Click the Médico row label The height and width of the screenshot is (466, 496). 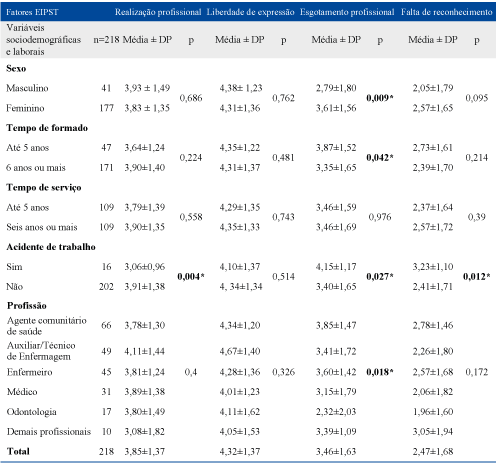point(22,392)
